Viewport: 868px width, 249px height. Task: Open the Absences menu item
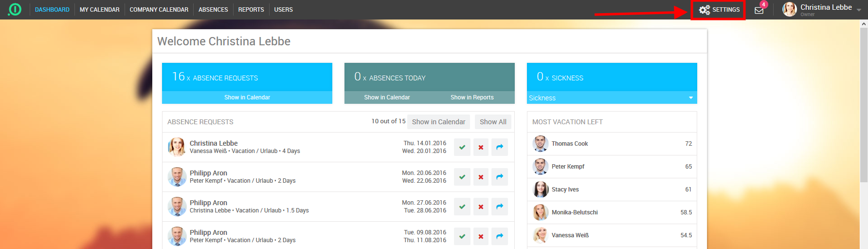coord(213,10)
